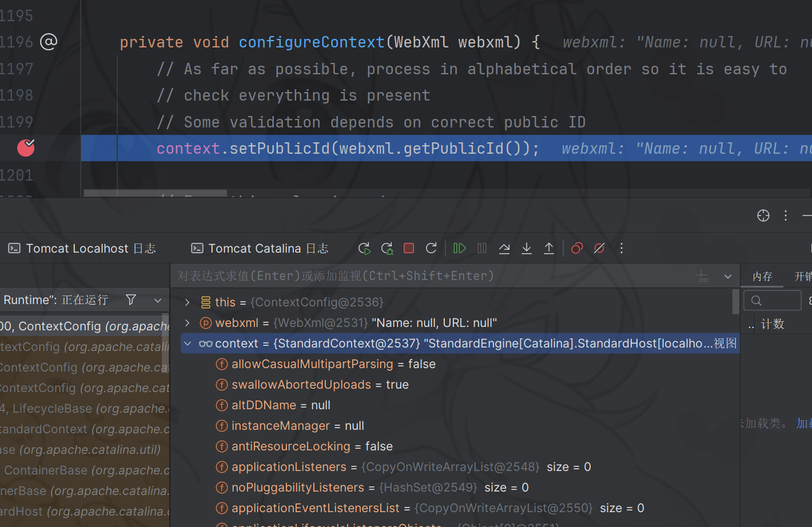
Task: Expand the 'this' ContextConfig variable
Action: [187, 302]
